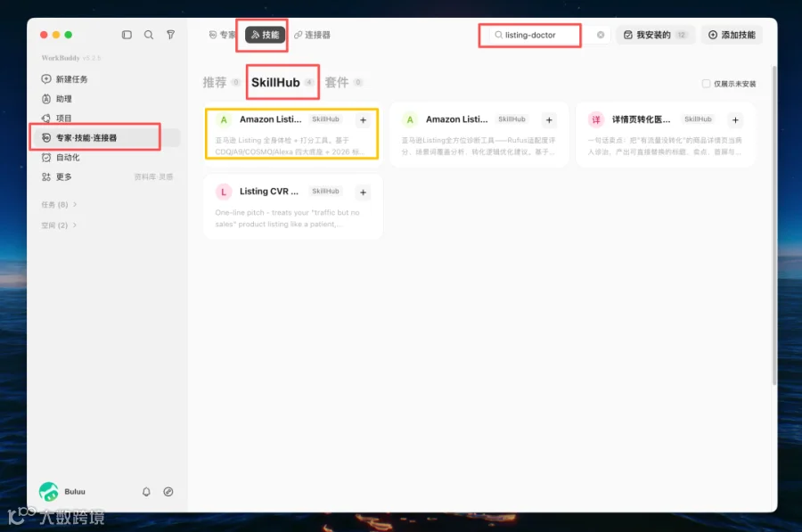Click SkillHub badge on Listing CVR card
The image size is (802, 532).
pos(326,192)
